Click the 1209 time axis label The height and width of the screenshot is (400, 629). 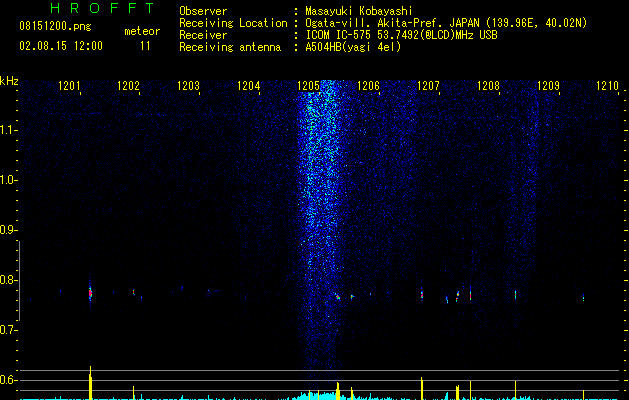coord(548,85)
